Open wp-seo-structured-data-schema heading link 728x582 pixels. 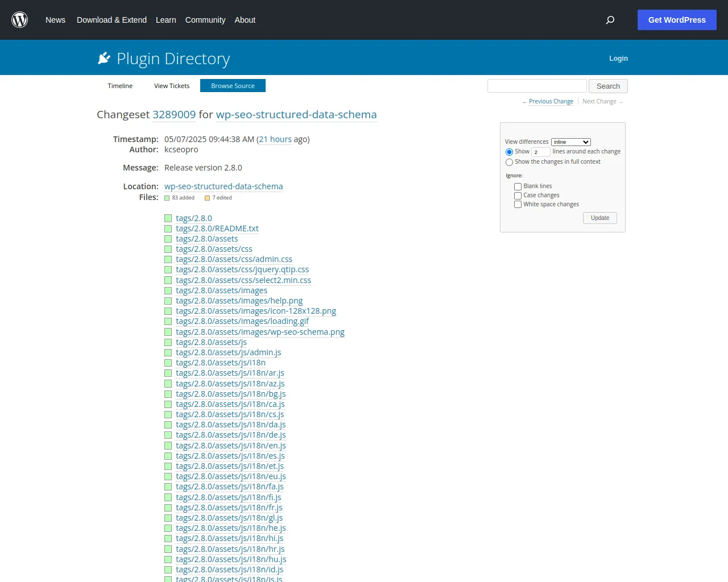tap(296, 114)
